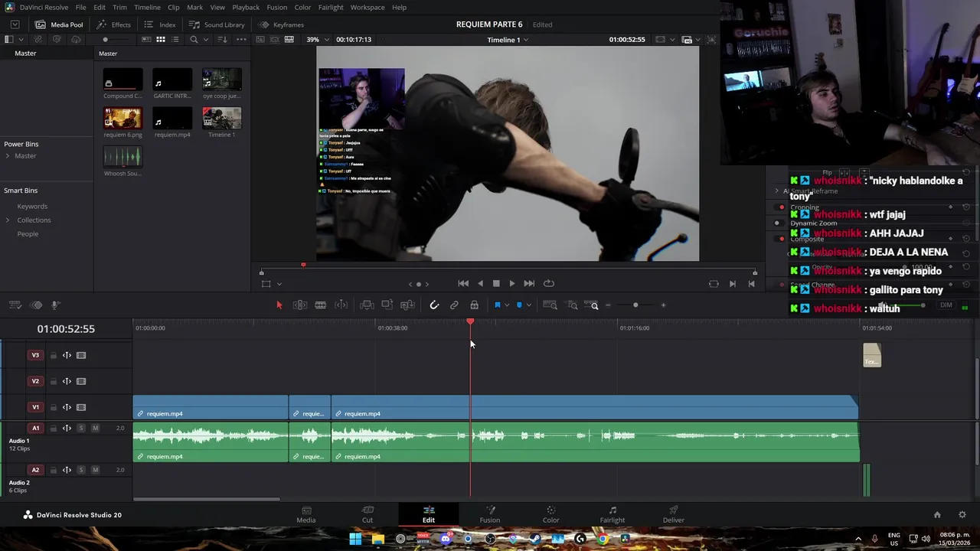Select the arrow Selection Mode tool
The width and height of the screenshot is (980, 551).
tap(279, 305)
